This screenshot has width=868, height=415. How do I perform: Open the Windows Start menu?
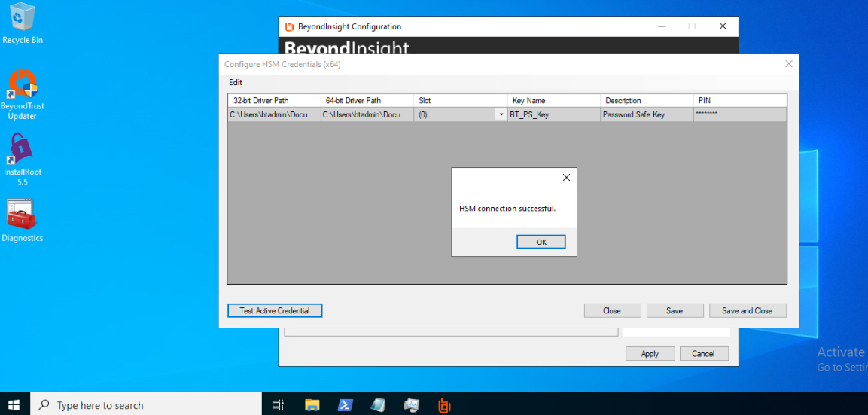click(x=14, y=404)
